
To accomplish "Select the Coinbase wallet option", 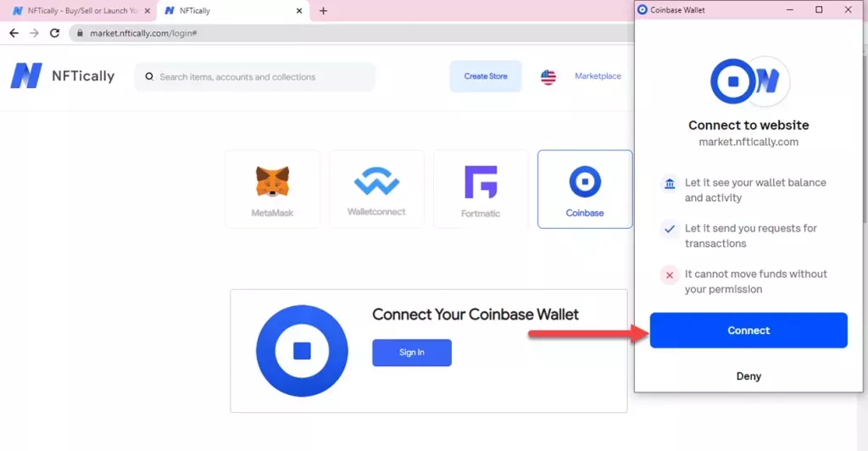I will (585, 189).
